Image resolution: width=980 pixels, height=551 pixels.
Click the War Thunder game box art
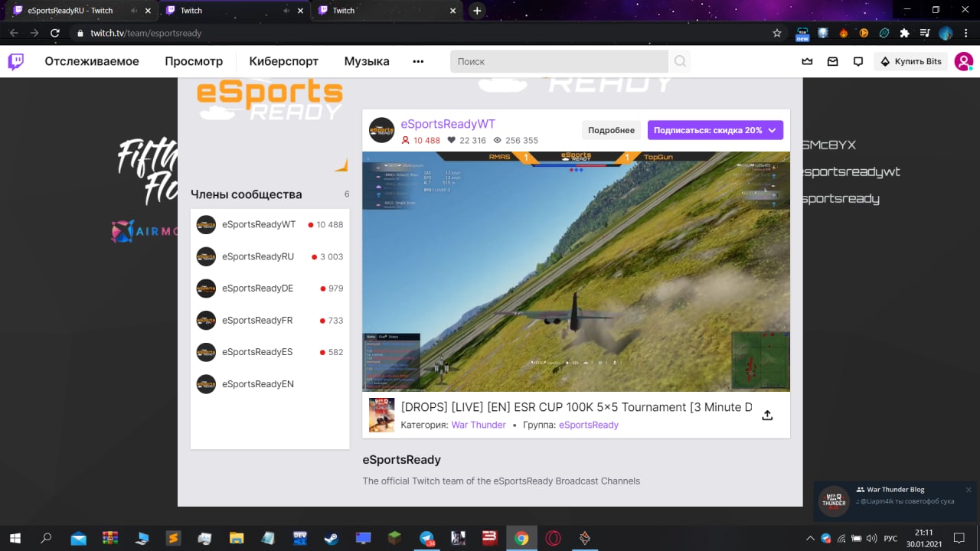coord(382,415)
